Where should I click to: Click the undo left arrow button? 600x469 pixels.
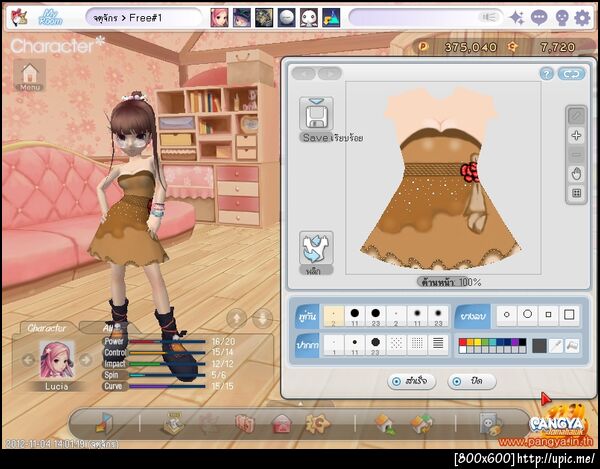coord(304,73)
